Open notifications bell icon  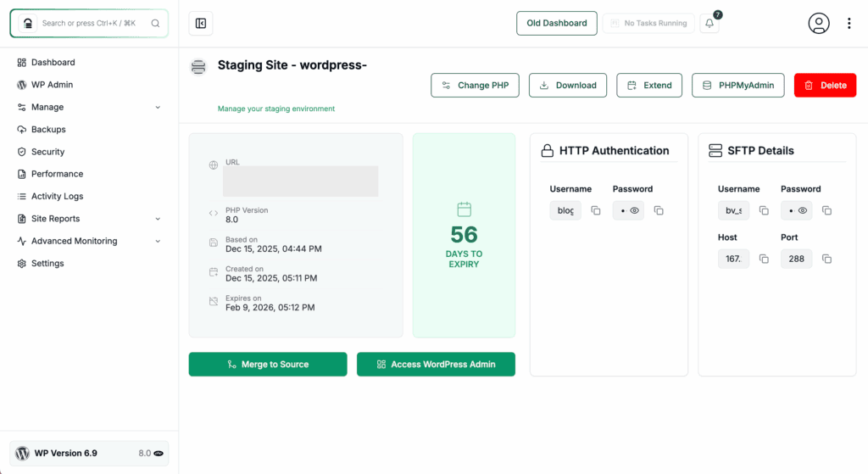709,23
